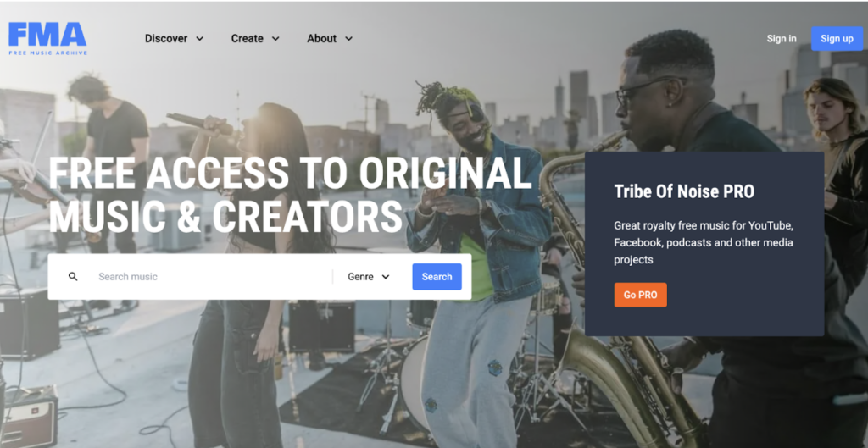
Task: Expand the Discover menu chevron arrow
Action: click(x=200, y=39)
